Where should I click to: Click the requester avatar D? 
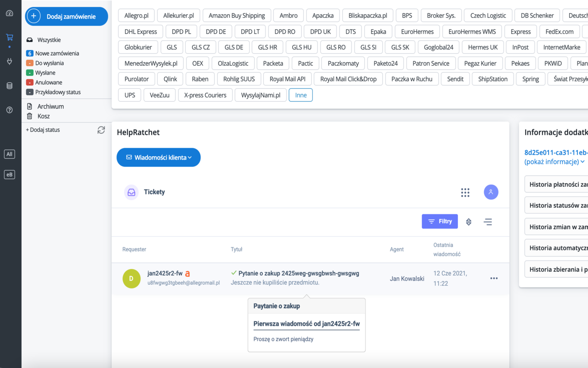[131, 278]
